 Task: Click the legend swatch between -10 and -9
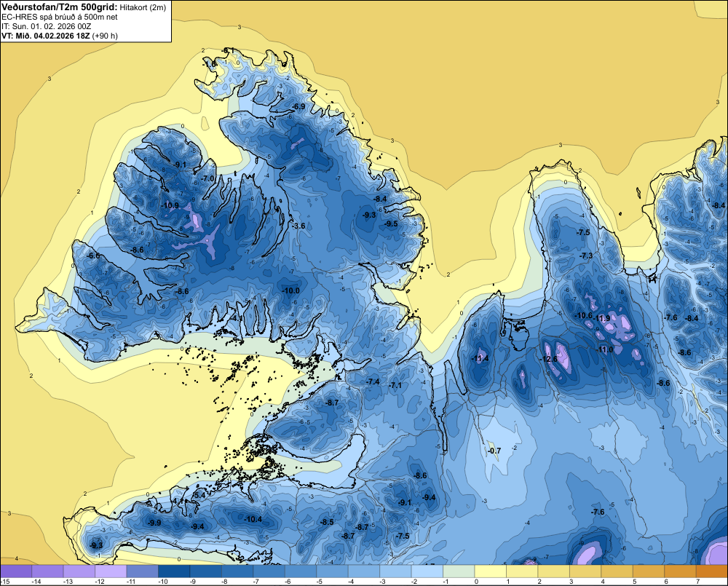tap(174, 571)
